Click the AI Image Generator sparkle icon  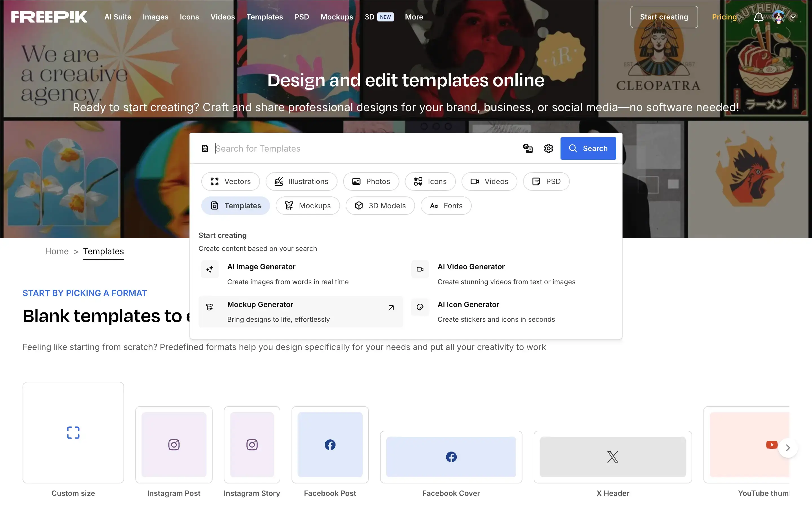210,269
